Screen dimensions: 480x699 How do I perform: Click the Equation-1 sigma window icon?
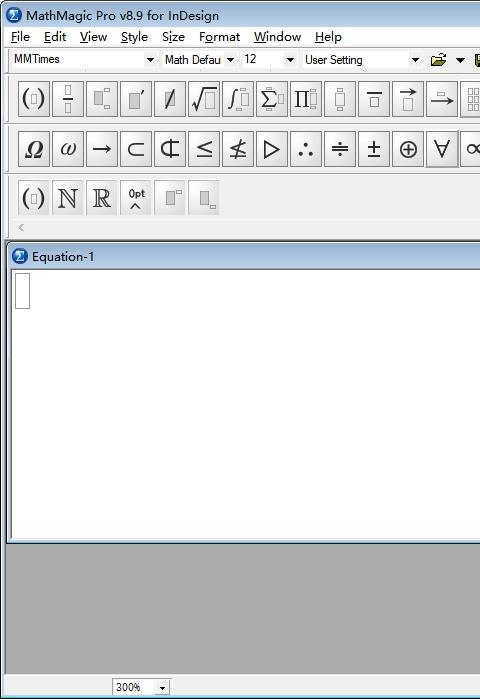point(20,256)
